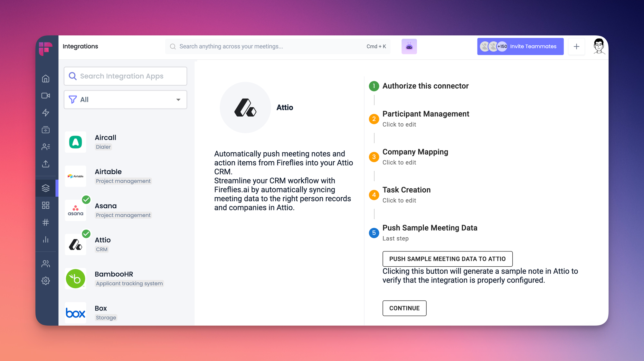The height and width of the screenshot is (361, 644).
Task: Click the Invite Teammates button
Action: [520, 46]
